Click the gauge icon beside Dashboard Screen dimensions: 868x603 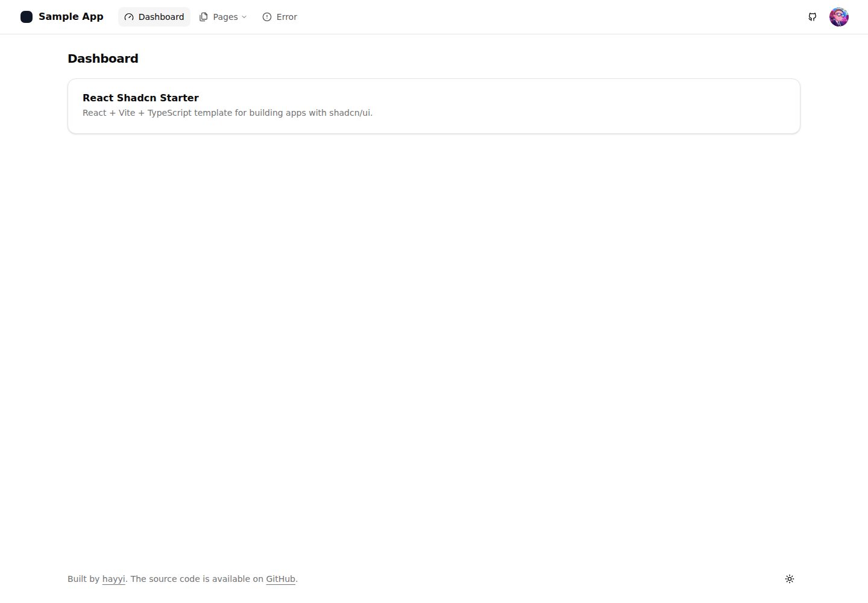tap(128, 17)
